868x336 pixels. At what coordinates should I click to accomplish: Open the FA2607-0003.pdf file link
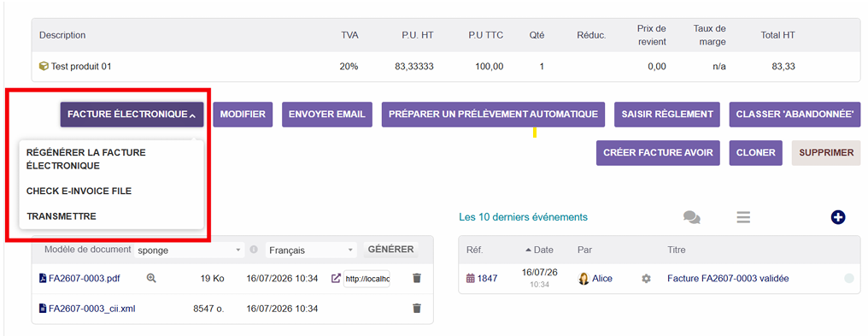[x=84, y=279]
